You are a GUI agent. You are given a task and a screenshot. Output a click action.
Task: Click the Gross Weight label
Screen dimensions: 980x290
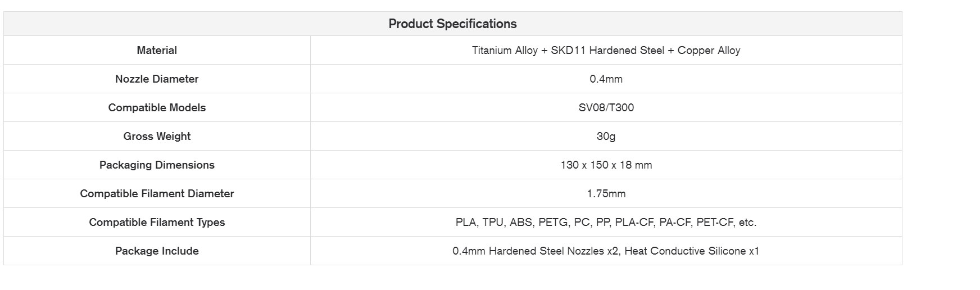pyautogui.click(x=157, y=137)
